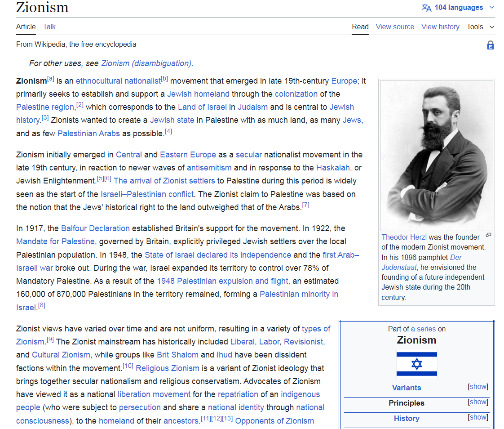Click the a series link in sidebar
The image size is (504, 429).
tap(423, 329)
